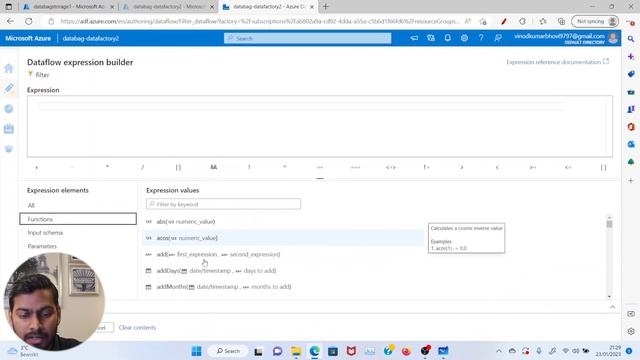
Task: Click databag-datafactory2 in the header
Action: click(x=91, y=38)
